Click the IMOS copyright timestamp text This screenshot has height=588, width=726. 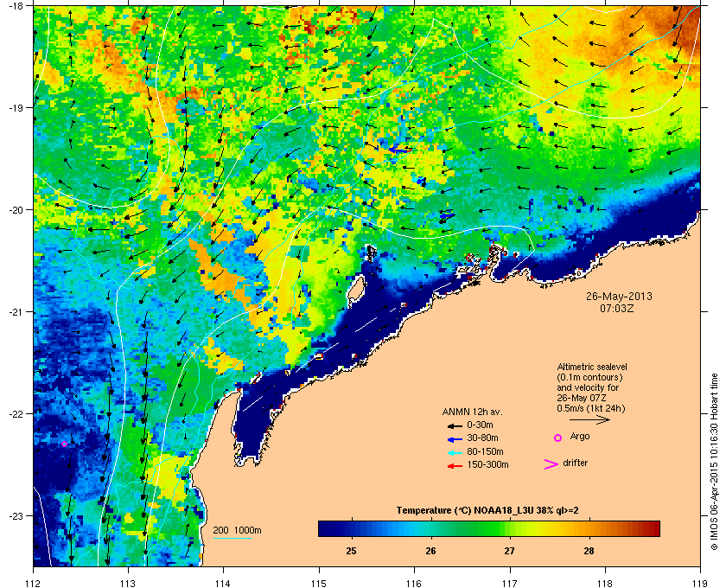714,463
